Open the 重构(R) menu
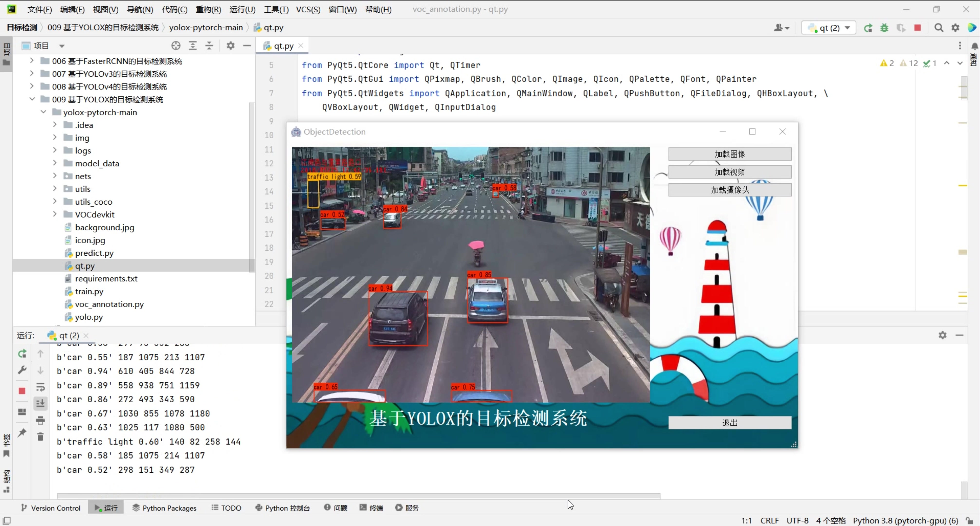The width and height of the screenshot is (980, 526). pyautogui.click(x=208, y=9)
